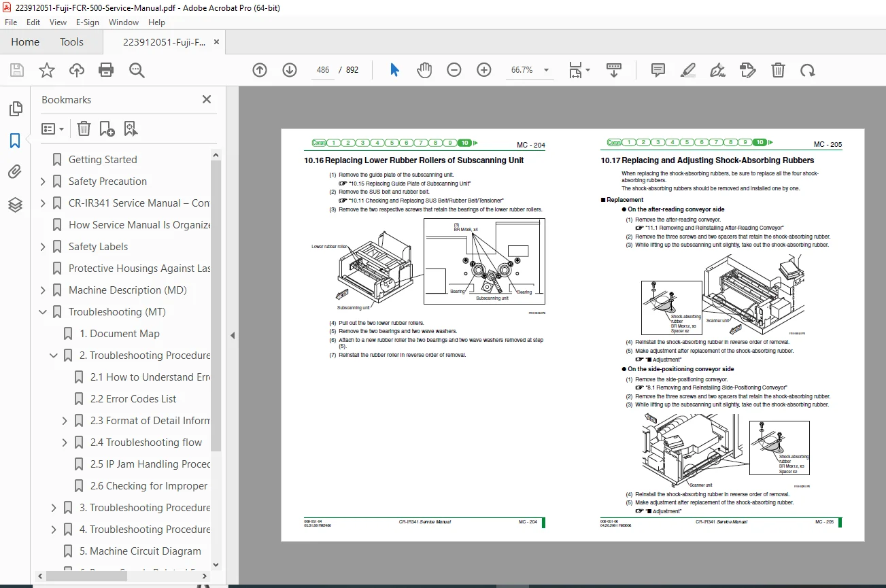Expand the 3. Troubleshooting Procedure bookmark
The width and height of the screenshot is (886, 588).
(x=54, y=508)
